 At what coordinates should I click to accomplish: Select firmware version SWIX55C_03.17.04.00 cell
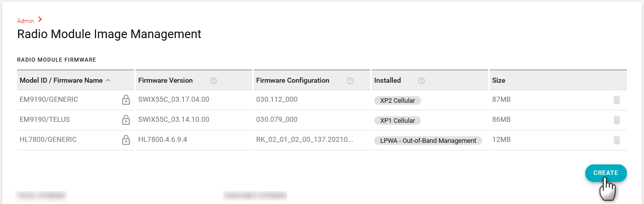173,100
